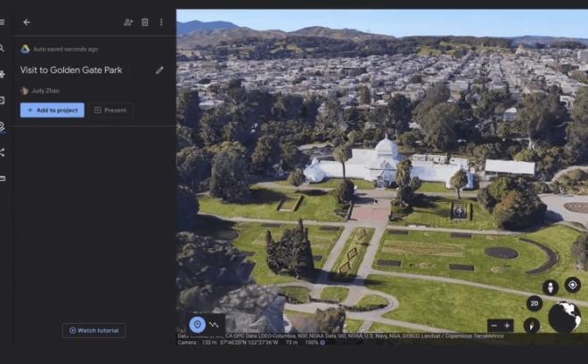This screenshot has width=588, height=364.
Task: Delete the project using trash icon
Action: click(x=145, y=22)
